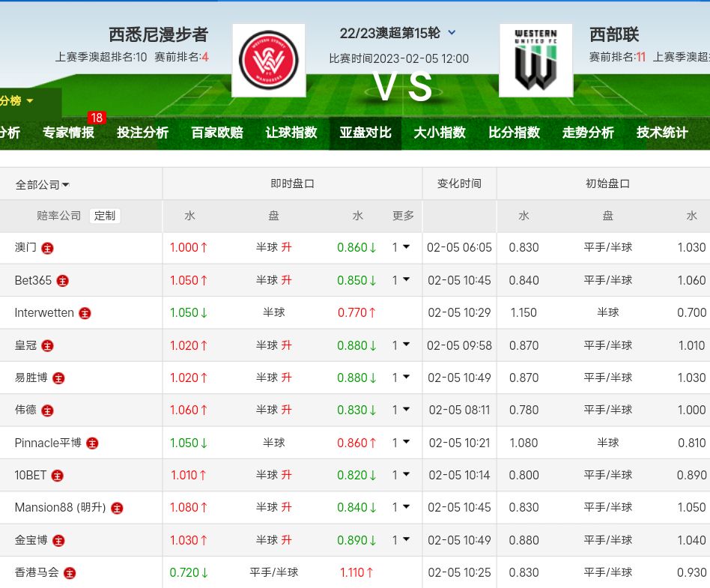Click the red 主 icon beside Interwetten
This screenshot has height=588, width=710.
85,313
